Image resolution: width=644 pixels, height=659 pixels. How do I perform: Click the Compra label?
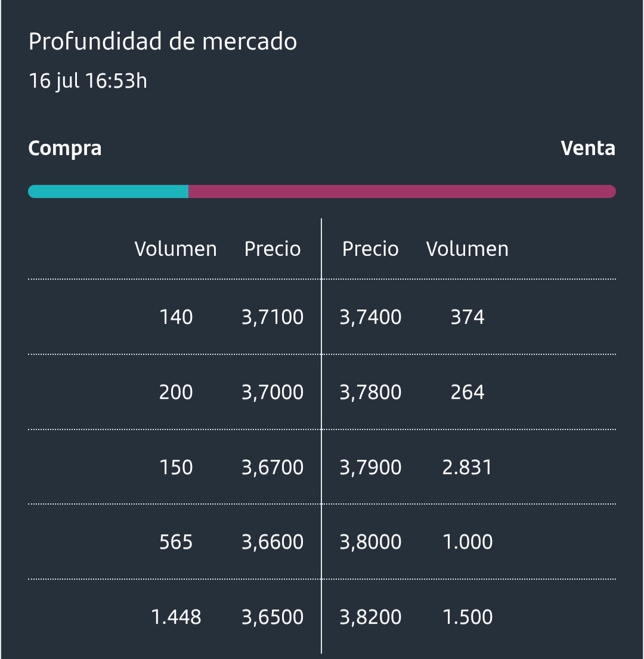click(x=64, y=148)
